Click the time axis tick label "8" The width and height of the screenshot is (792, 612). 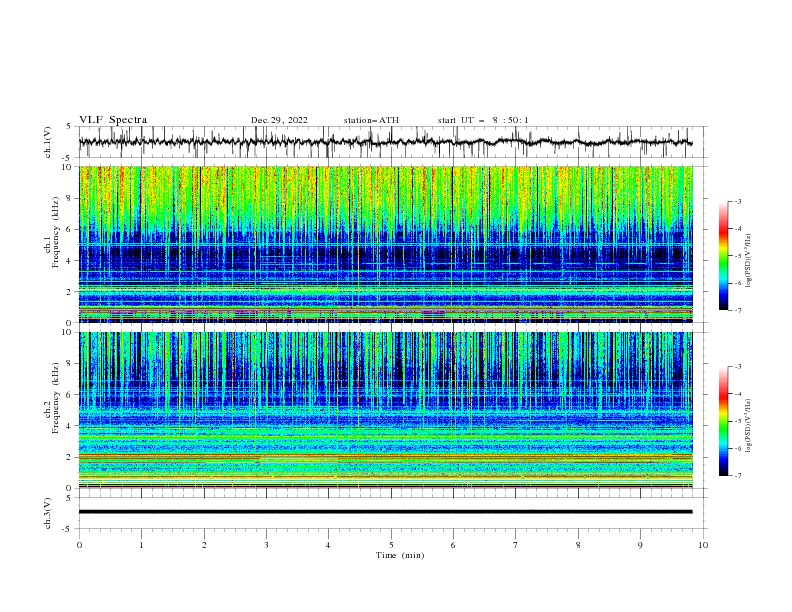point(578,545)
